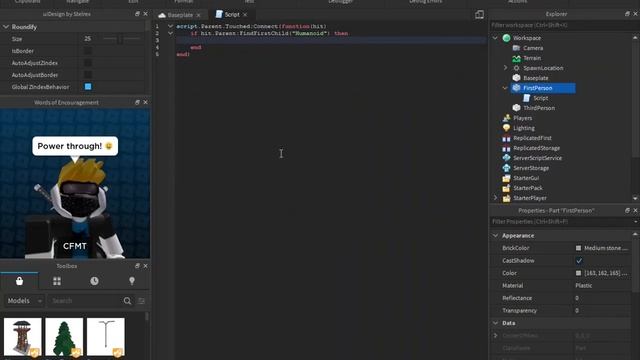Click the Camera icon in Explorer

[x=516, y=48]
